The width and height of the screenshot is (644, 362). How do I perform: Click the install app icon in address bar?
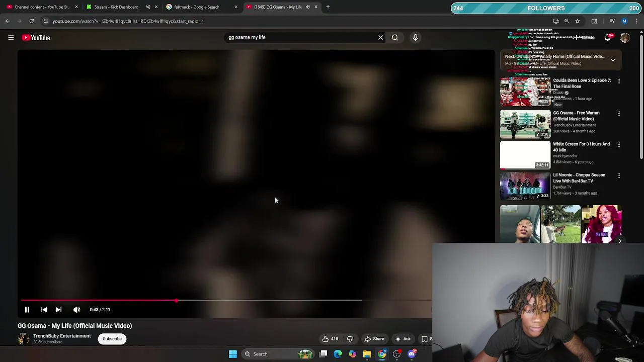click(556, 21)
